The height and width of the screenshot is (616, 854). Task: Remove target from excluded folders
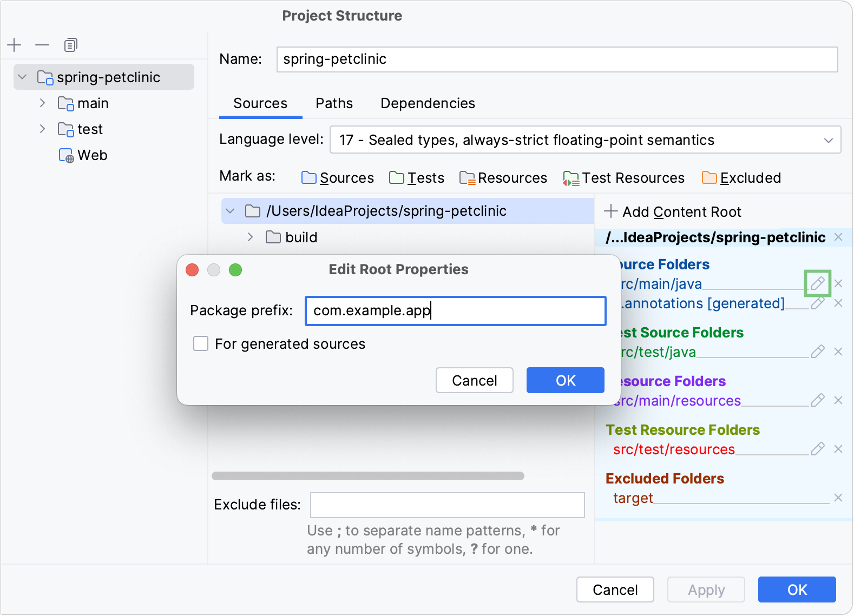tap(838, 498)
